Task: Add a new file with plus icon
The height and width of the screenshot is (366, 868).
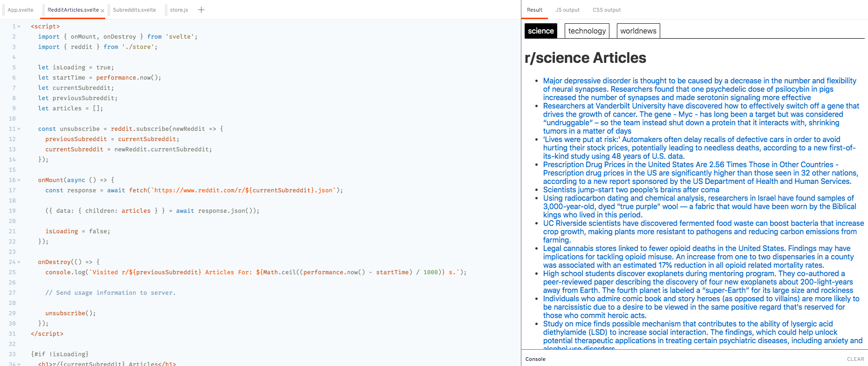Action: (201, 10)
